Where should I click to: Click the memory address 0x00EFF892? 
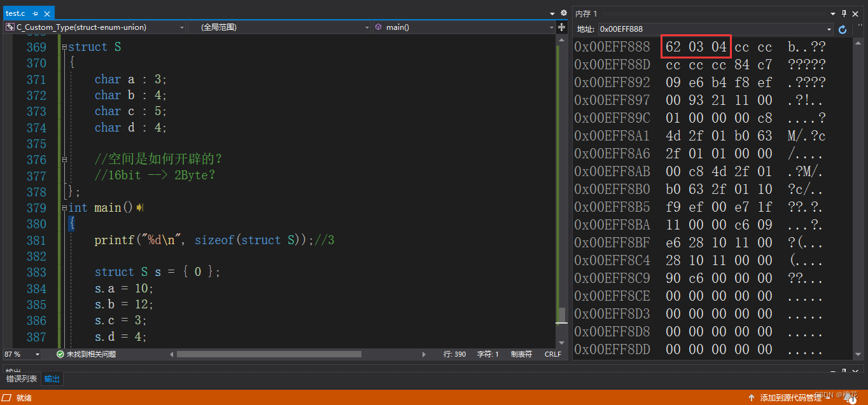[x=612, y=83]
